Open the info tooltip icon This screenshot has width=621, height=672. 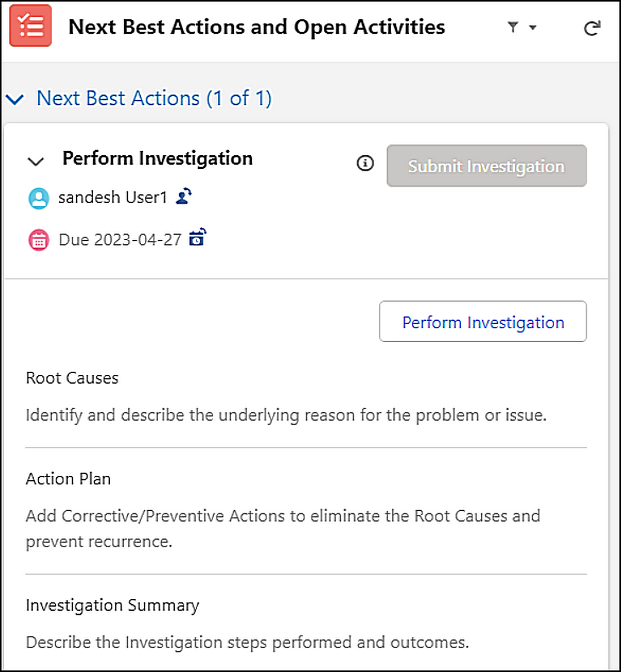(x=365, y=164)
